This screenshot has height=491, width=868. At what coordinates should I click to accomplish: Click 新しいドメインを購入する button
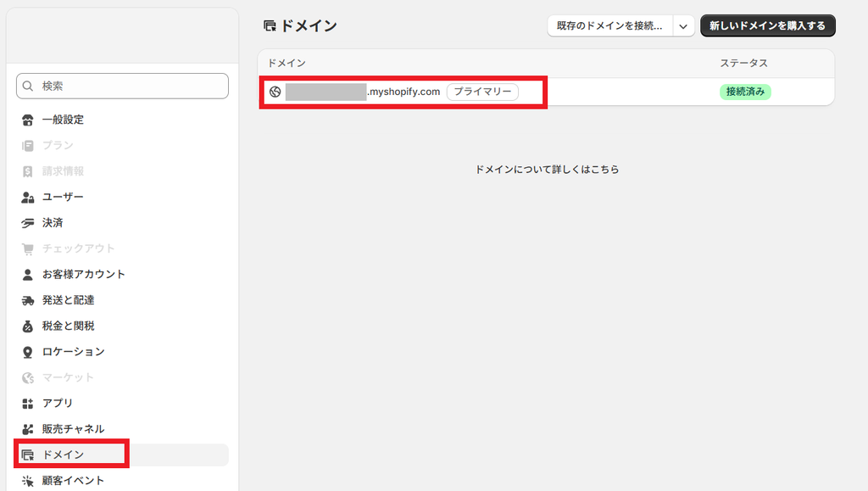(x=768, y=26)
